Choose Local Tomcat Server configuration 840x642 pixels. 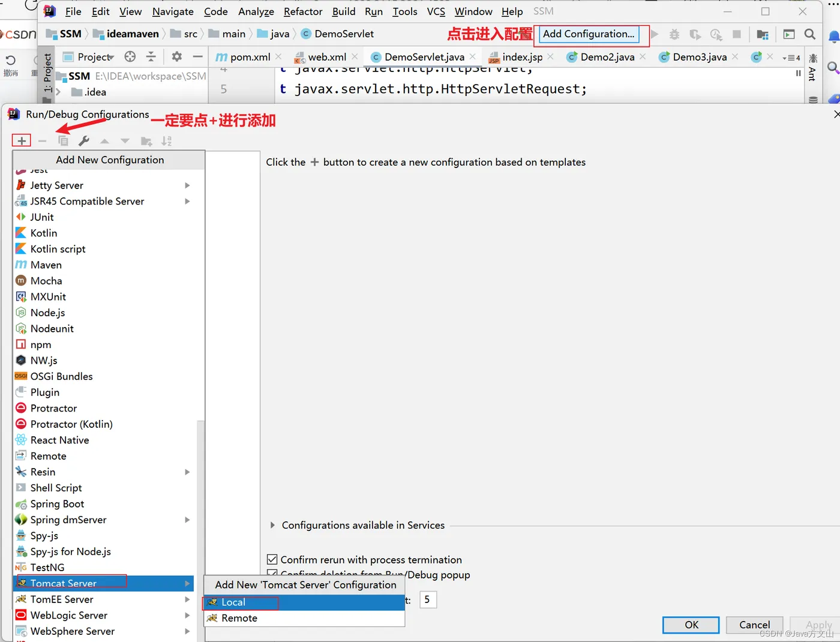click(x=305, y=602)
